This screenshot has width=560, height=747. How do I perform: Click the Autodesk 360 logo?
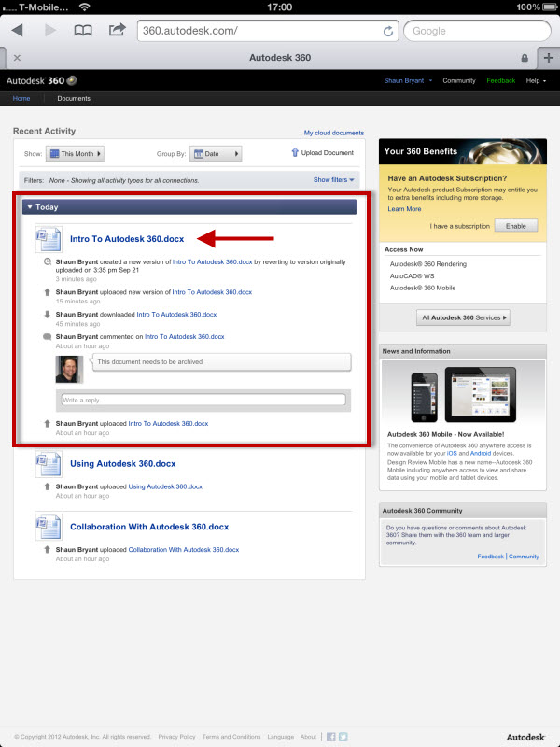pos(41,80)
